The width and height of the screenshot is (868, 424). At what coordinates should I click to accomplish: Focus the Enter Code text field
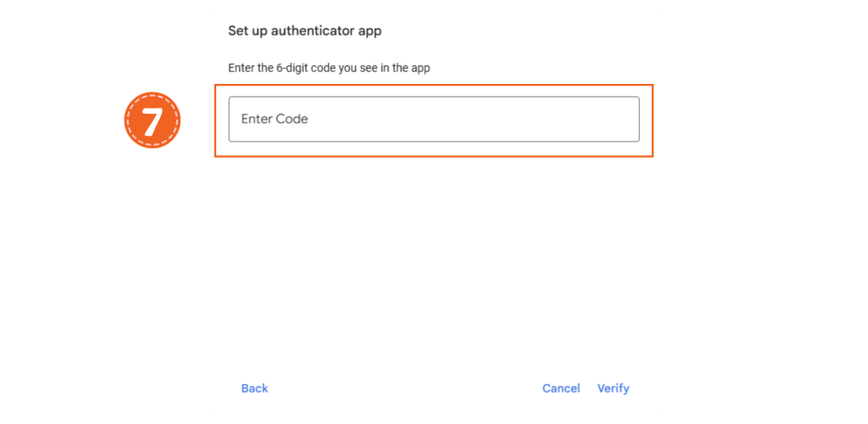[434, 119]
